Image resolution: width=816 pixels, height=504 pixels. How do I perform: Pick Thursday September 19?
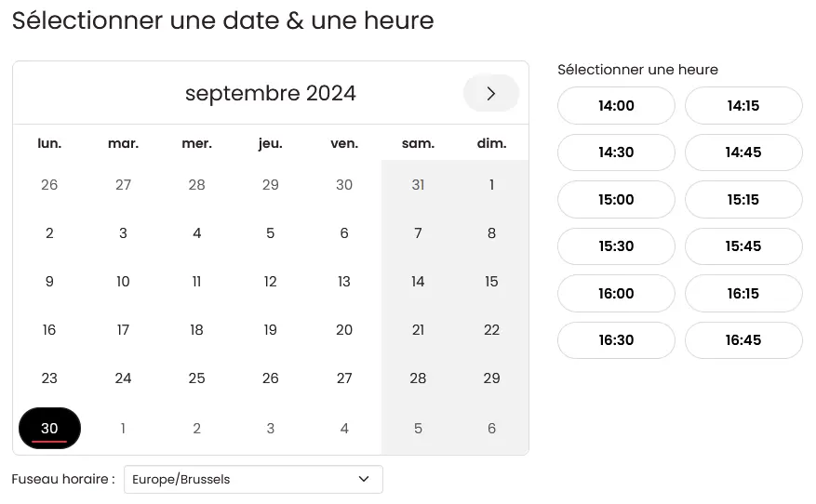click(270, 330)
